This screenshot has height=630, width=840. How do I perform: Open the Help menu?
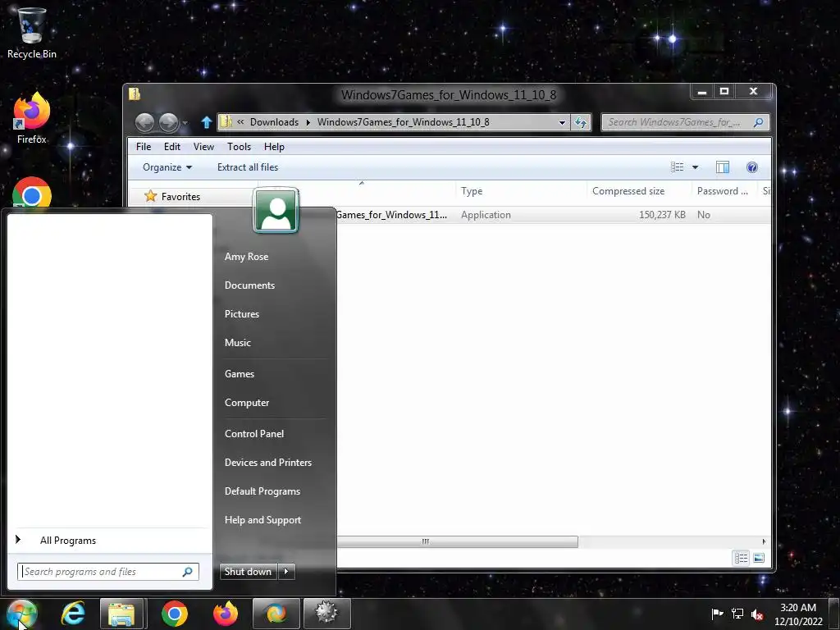pos(274,147)
